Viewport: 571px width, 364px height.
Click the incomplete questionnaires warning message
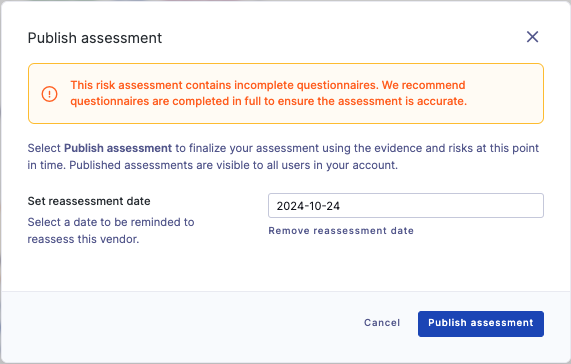(268, 93)
